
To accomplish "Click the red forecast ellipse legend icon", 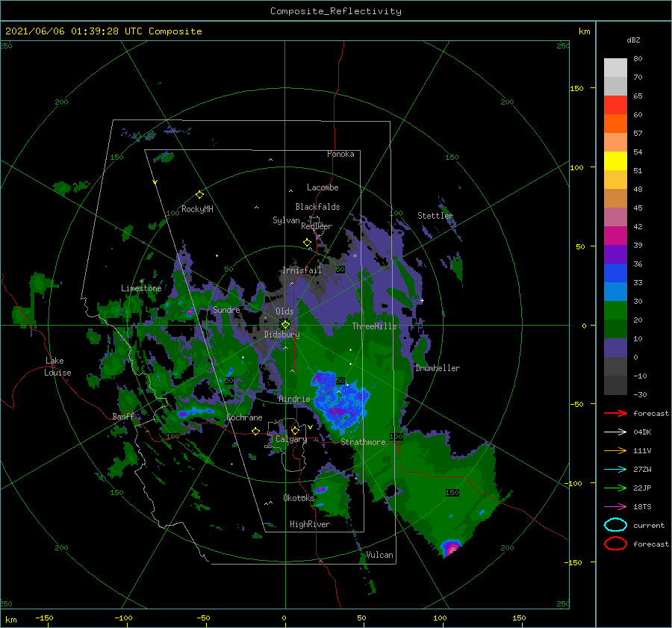I will tap(615, 544).
